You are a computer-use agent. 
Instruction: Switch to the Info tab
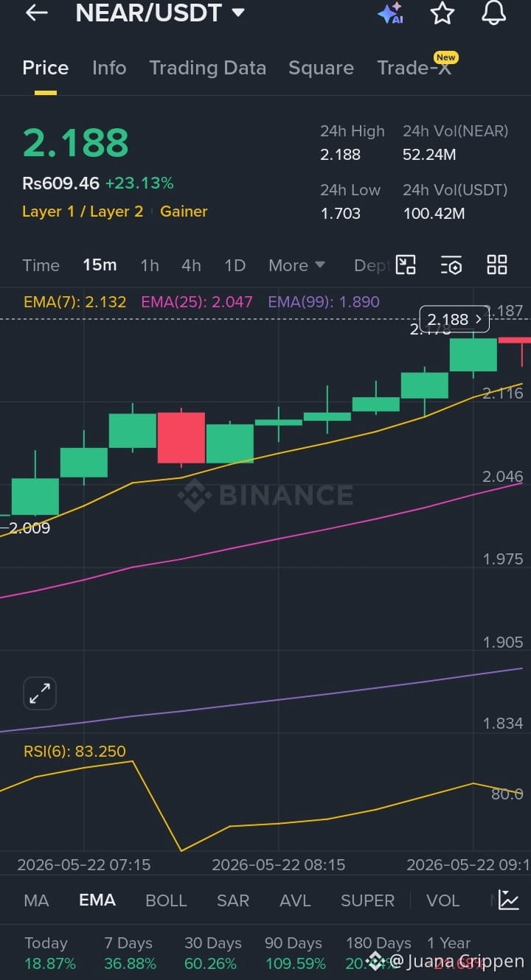(x=109, y=68)
